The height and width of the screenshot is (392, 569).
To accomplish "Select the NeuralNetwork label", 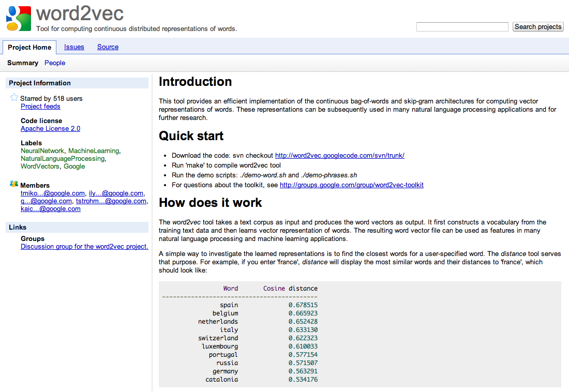I will pyautogui.click(x=42, y=150).
